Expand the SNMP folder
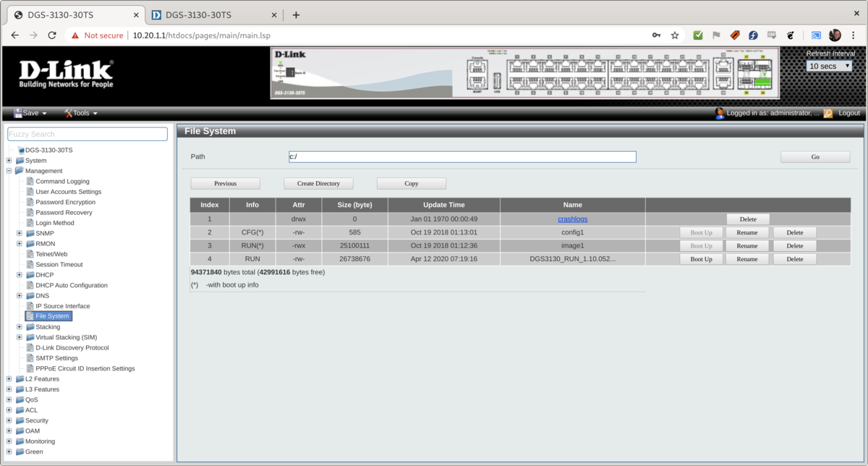 (x=20, y=234)
